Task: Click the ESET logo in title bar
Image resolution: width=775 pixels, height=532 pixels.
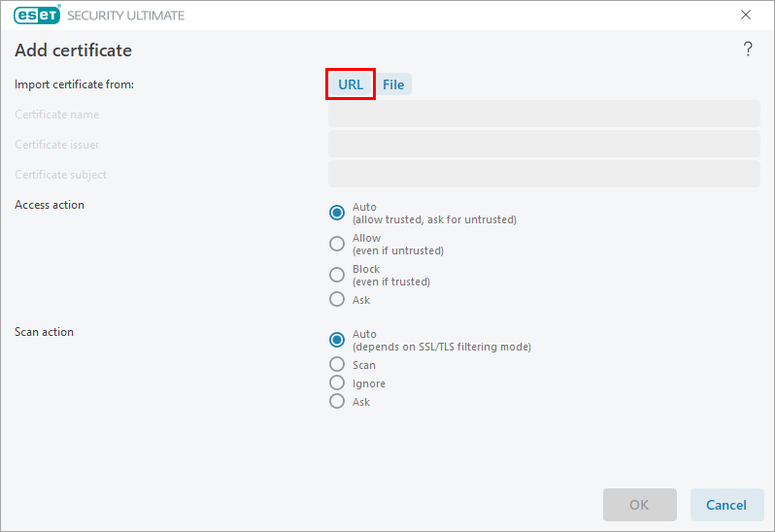Action: click(x=37, y=16)
